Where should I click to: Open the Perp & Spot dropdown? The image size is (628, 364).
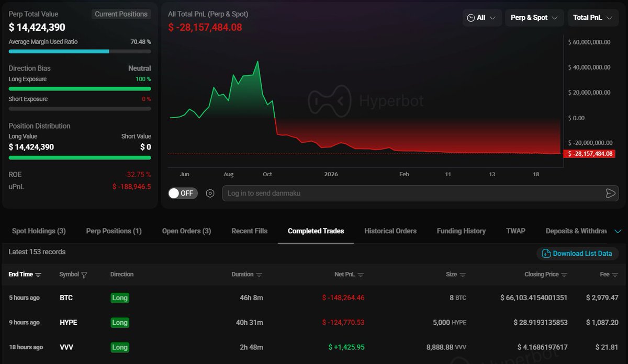[x=534, y=18]
